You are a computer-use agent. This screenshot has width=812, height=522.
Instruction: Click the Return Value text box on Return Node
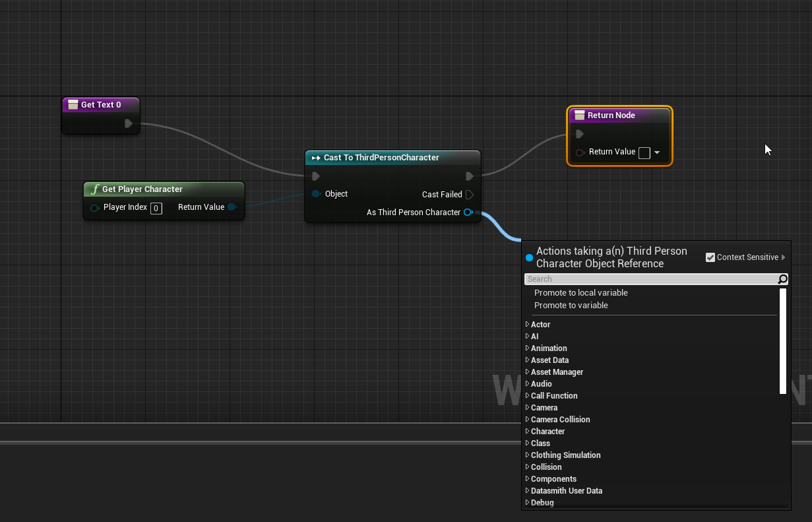pyautogui.click(x=644, y=153)
